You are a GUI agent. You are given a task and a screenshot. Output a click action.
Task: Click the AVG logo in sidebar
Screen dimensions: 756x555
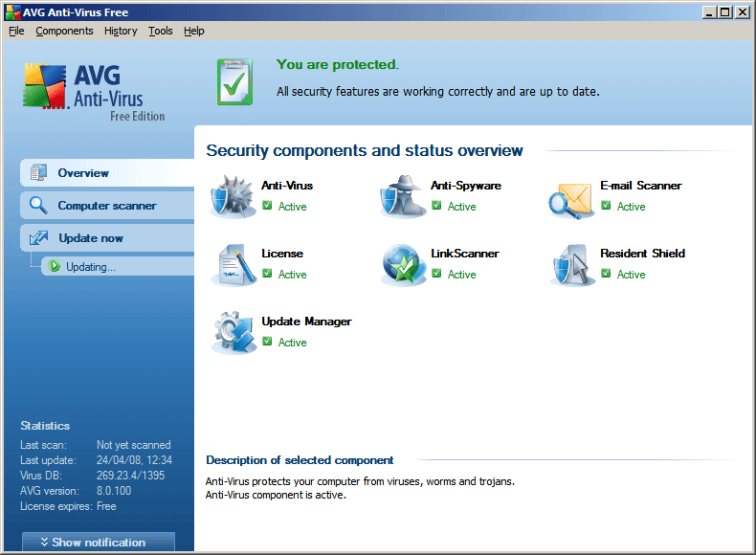(94, 92)
